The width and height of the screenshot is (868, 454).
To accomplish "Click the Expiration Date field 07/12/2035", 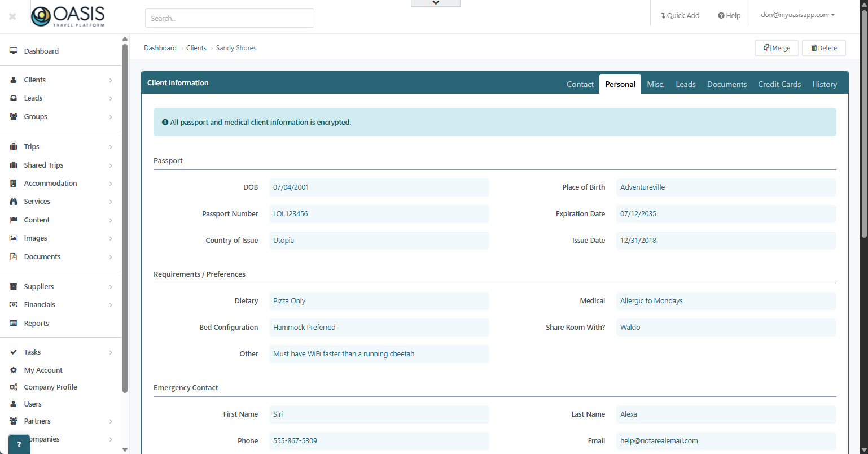I will (x=726, y=214).
